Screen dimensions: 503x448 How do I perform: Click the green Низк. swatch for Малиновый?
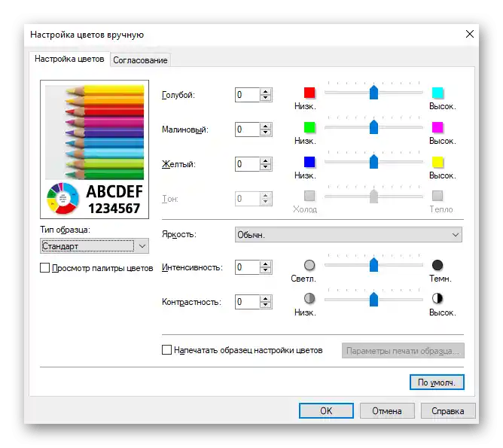coord(309,127)
